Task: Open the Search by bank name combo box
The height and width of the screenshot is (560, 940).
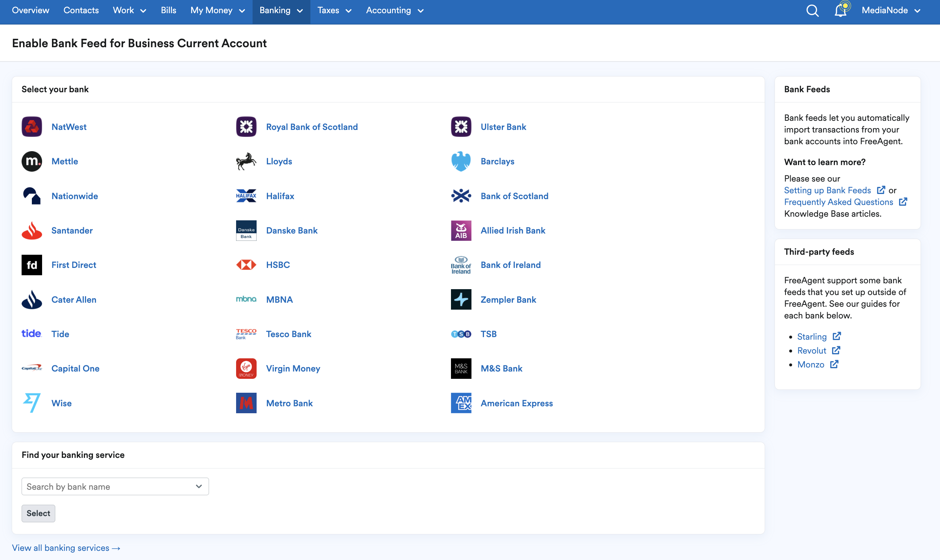Action: [x=115, y=486]
